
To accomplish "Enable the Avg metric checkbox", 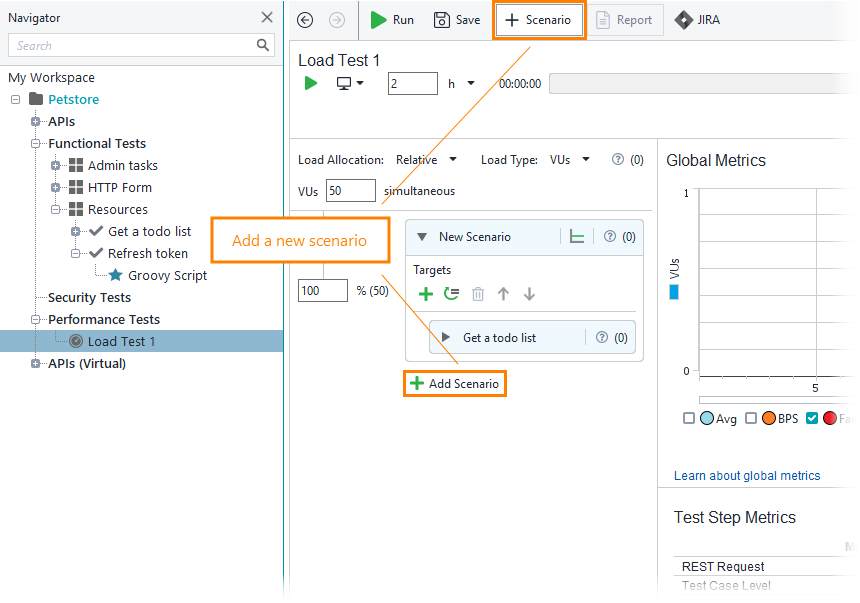I will click(687, 418).
